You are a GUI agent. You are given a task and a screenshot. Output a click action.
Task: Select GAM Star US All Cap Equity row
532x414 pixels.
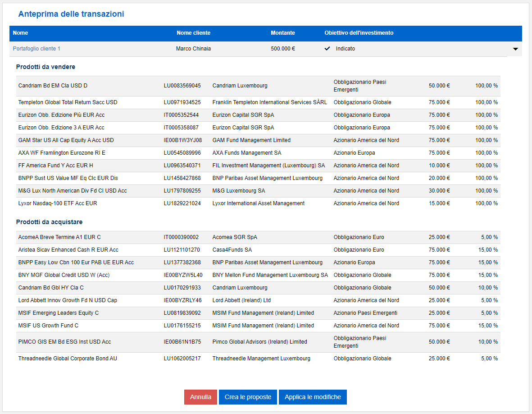(258, 140)
